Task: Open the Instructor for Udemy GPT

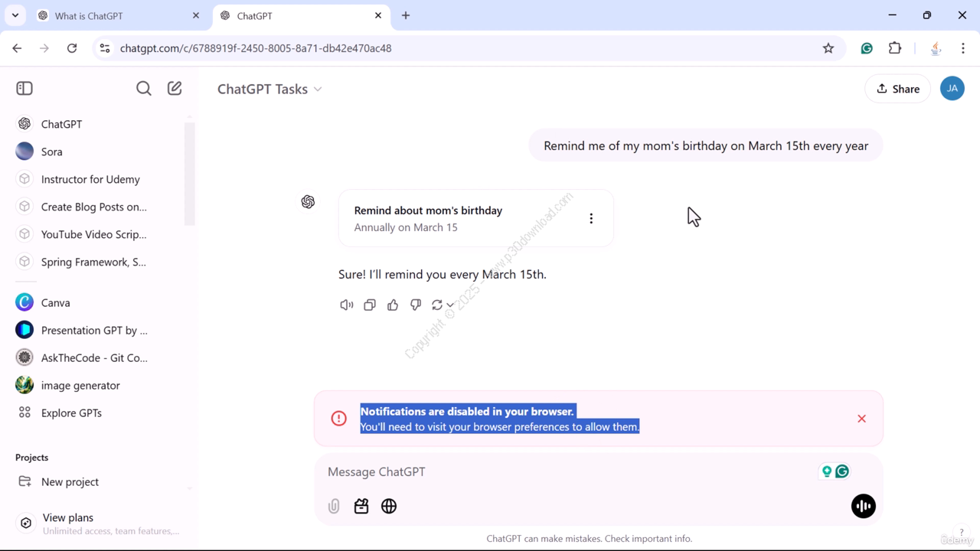Action: click(98, 179)
